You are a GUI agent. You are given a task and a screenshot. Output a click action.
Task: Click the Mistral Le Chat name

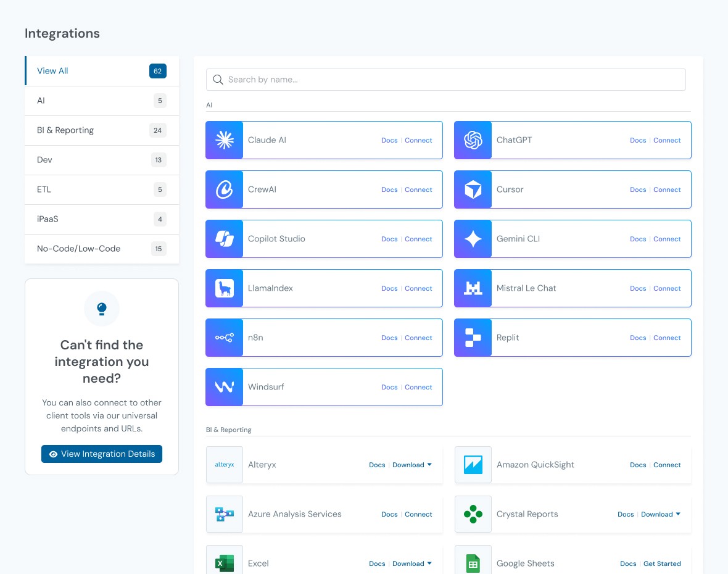[526, 288]
